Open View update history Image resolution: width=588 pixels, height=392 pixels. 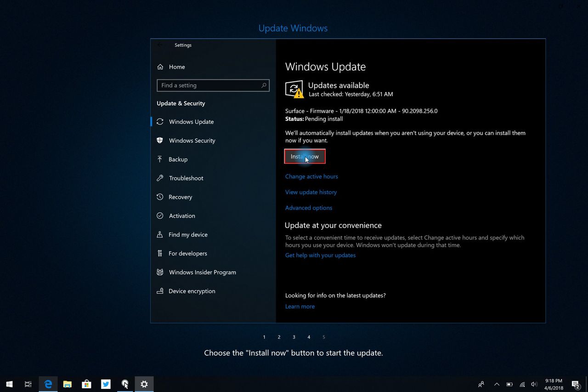pos(311,192)
